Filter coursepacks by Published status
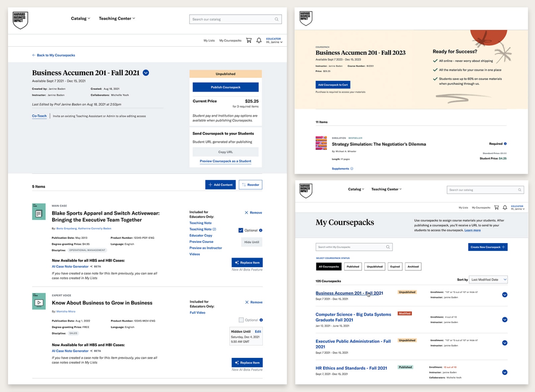 point(353,267)
